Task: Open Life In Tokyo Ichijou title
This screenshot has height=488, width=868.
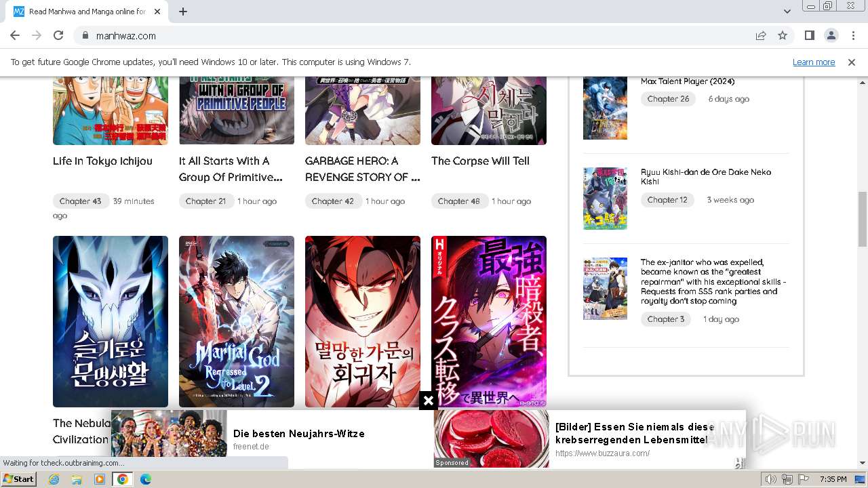Action: 102,161
